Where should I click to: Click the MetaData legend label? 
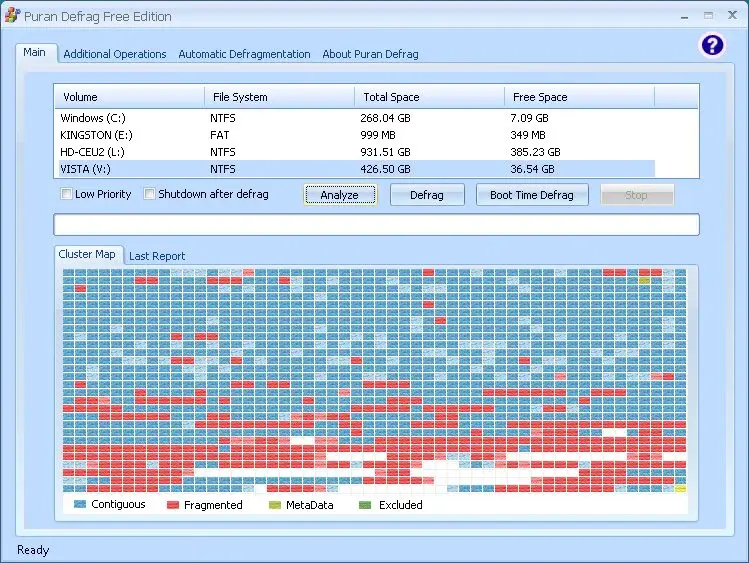pyautogui.click(x=310, y=505)
